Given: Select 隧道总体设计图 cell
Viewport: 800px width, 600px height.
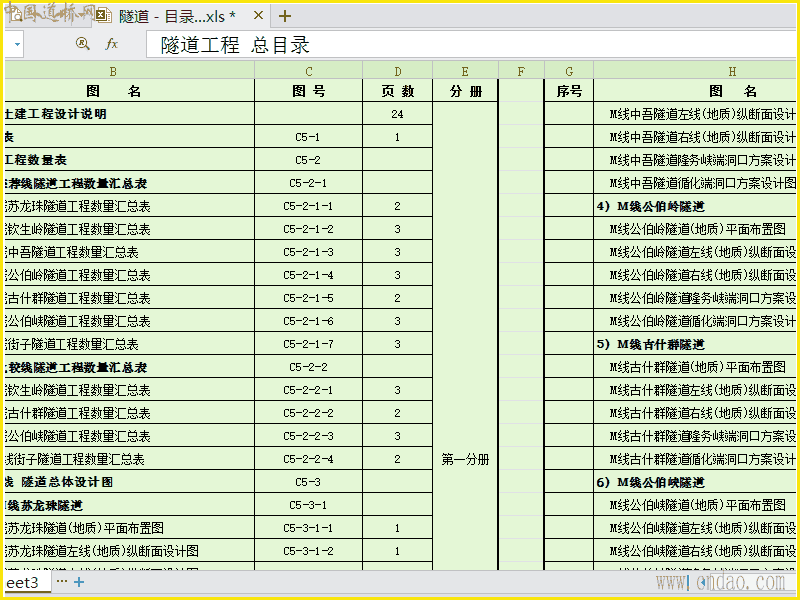Looking at the screenshot, I should 130,482.
